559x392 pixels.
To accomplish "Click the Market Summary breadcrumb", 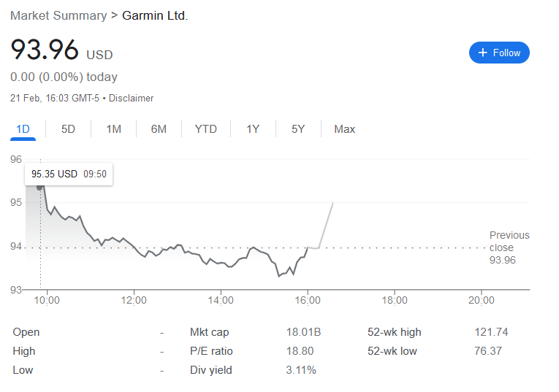I will [x=58, y=15].
